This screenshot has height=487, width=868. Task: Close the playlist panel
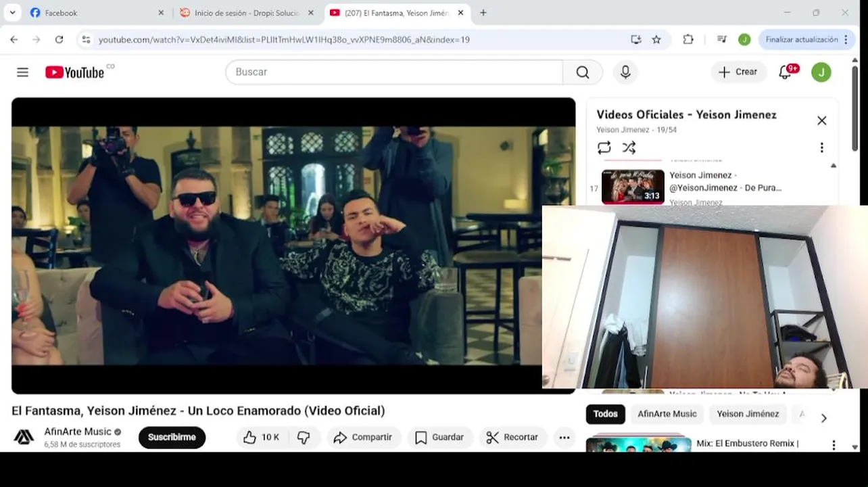821,120
